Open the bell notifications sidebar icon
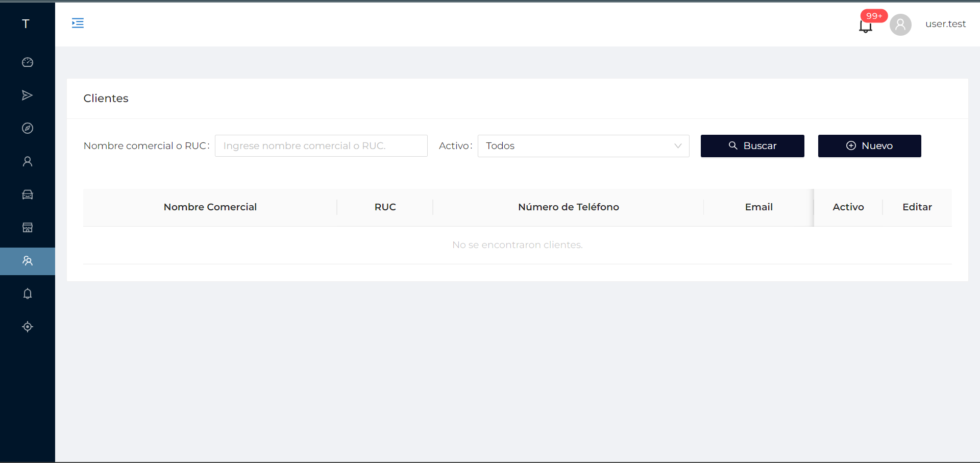Screen dimensions: 980x463 tap(28, 294)
